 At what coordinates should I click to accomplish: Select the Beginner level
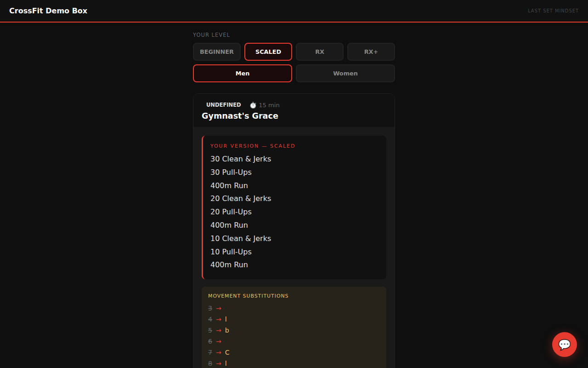217,52
